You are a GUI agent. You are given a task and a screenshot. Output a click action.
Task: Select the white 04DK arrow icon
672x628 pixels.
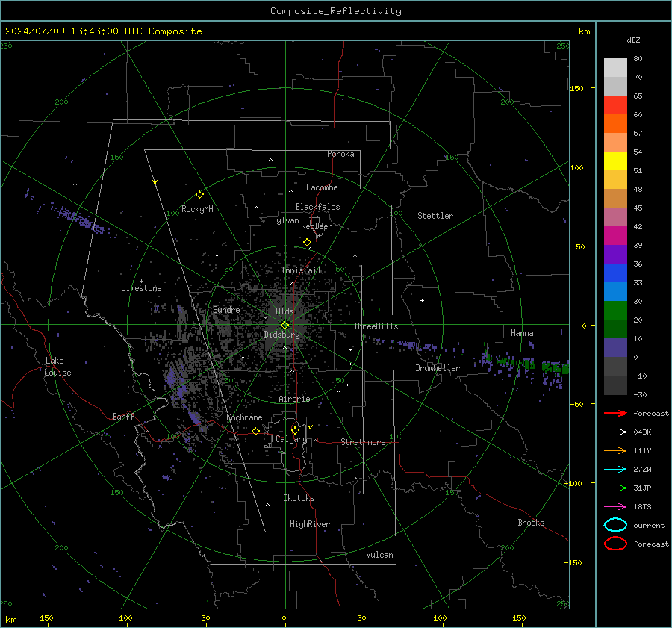tap(615, 432)
